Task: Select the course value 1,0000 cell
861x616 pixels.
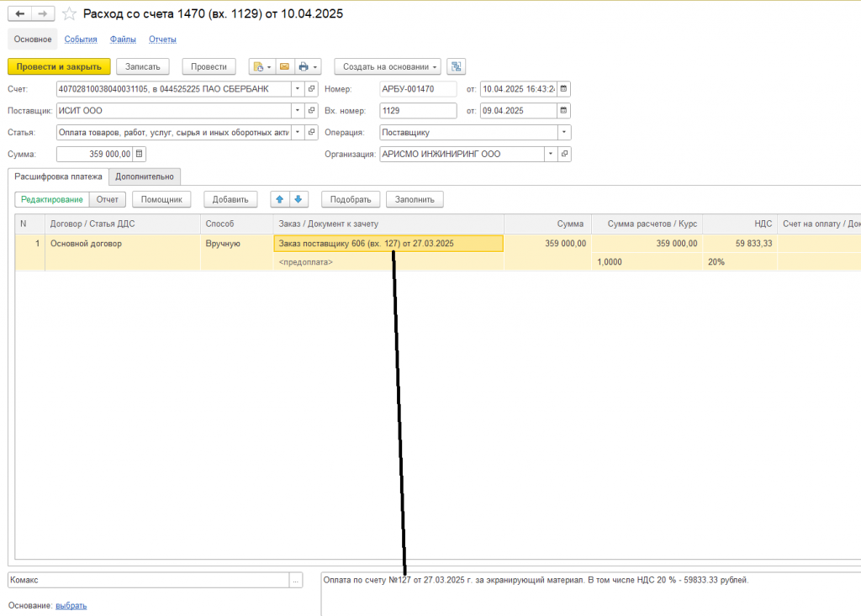Action: [x=647, y=262]
